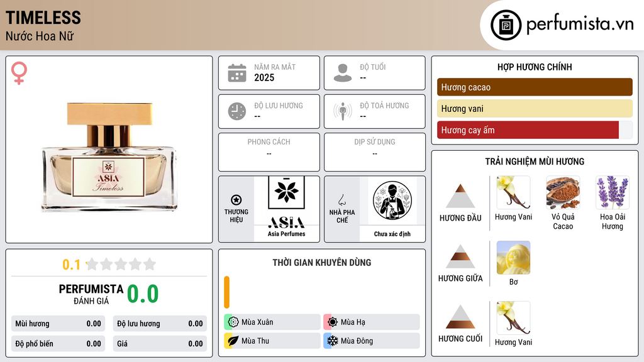
Task: Click the Mùa Hạ sun icon
Action: click(333, 322)
